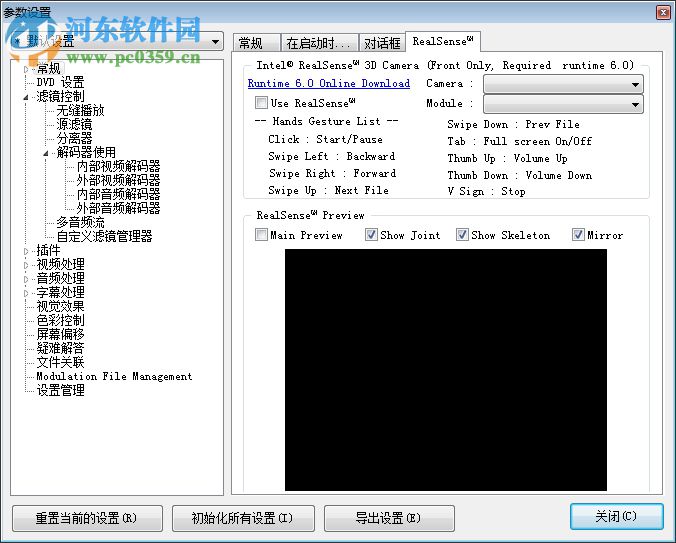
Task: Open the 默认设置 preset dropdown
Action: tap(117, 42)
